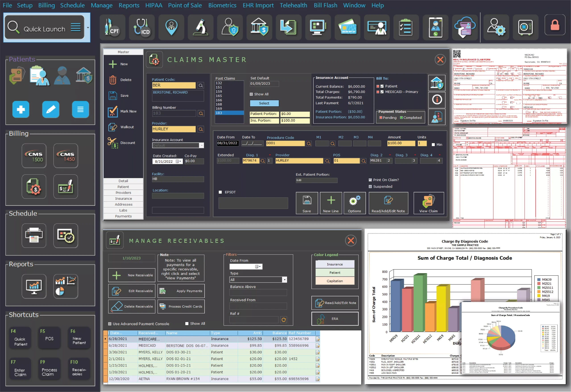Toggle the Bill To Patient checkbox
This screenshot has height=392, width=571.
coord(382,86)
